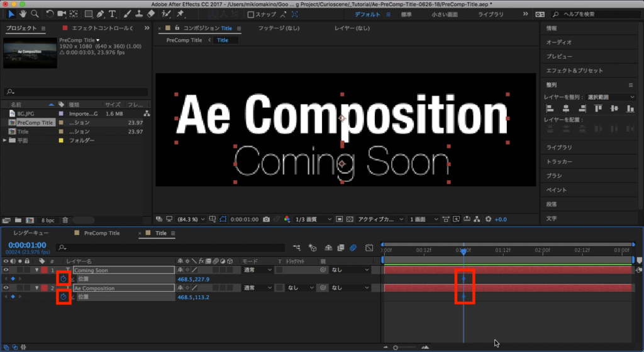This screenshot has width=644, height=352.
Task: Select the 標準 workspace
Action: tap(406, 14)
